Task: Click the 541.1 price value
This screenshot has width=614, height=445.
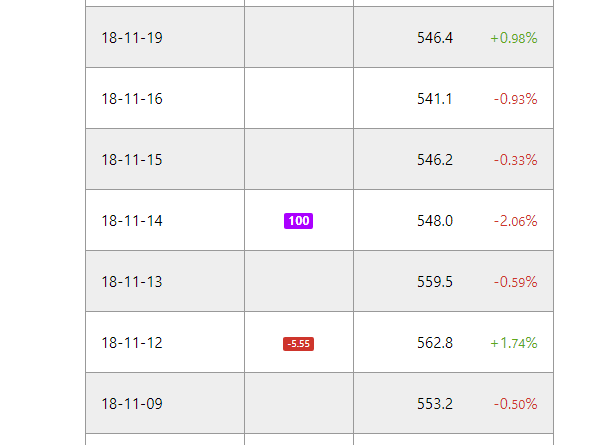Action: point(435,99)
